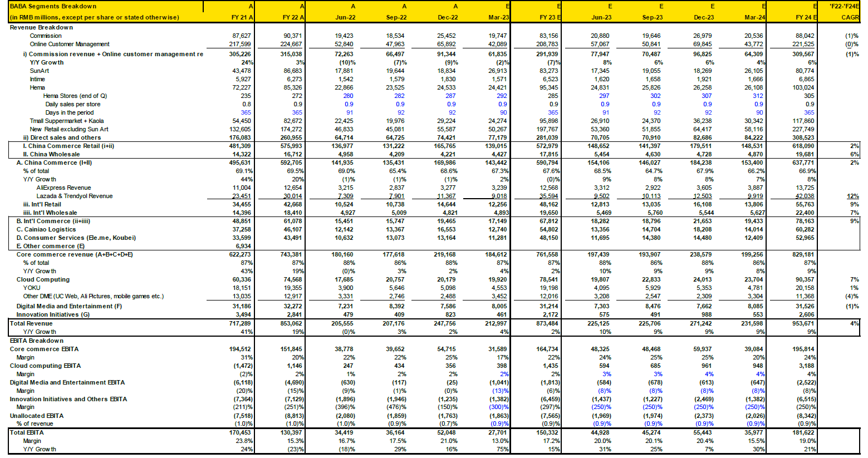Image resolution: width=868 pixels, height=458 pixels.
Task: Click the 'Online Customer Management' row label
Action: pyautogui.click(x=70, y=44)
